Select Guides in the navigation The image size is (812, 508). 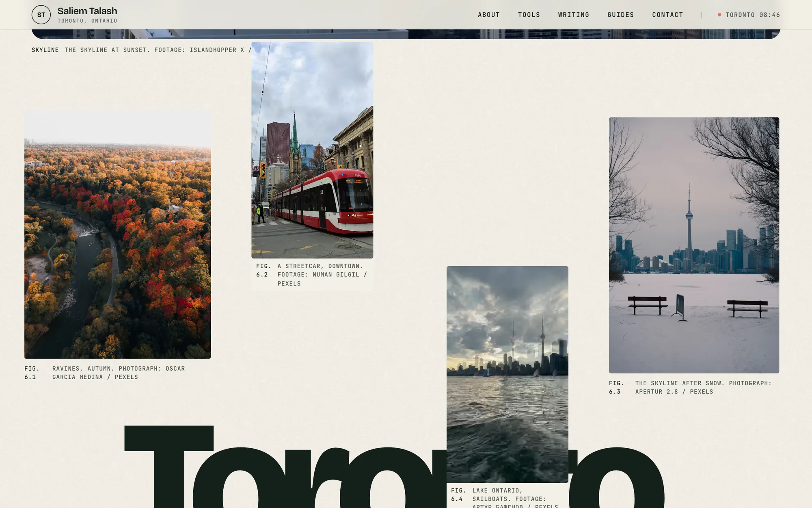621,15
